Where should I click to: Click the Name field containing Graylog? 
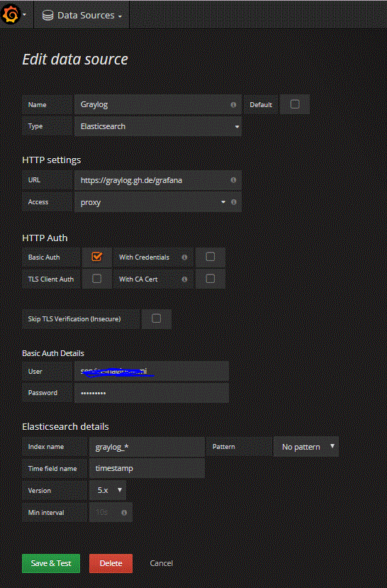pos(158,105)
